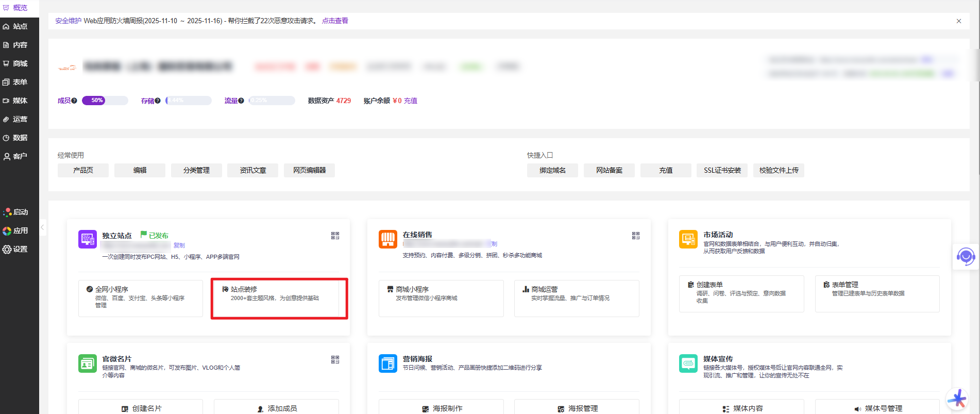980x414 pixels.
Task: Dismiss the security notice banner
Action: [958, 21]
